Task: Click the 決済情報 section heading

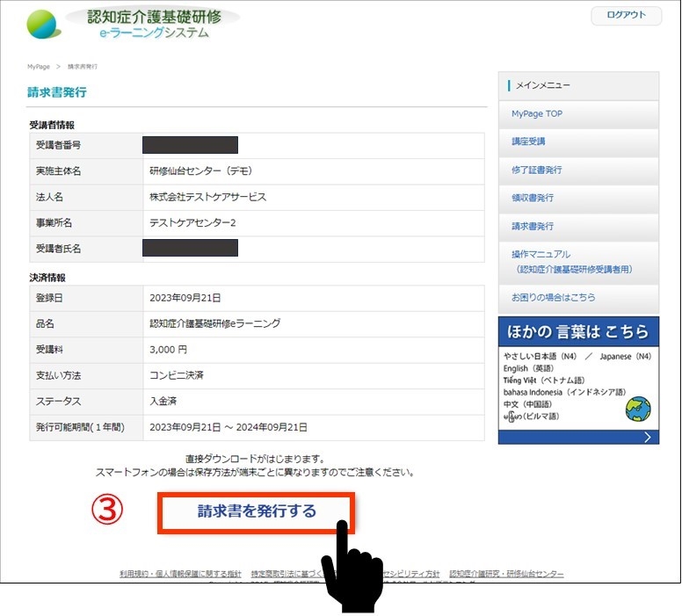Action: pos(47,278)
